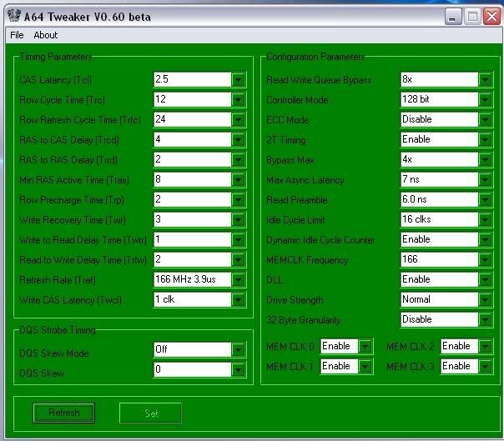
Task: Expand the Read Write Queue Bypass dropdown arrow
Action: click(x=485, y=79)
